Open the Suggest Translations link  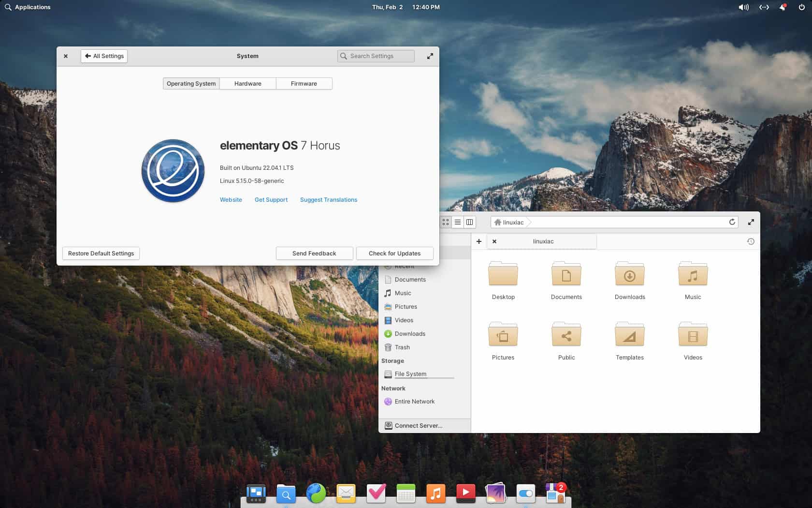coord(328,199)
